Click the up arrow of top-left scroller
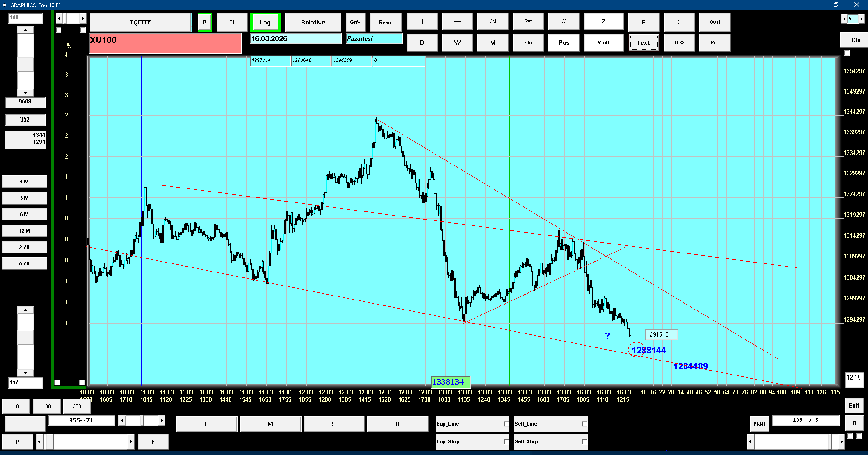Viewport: 868px width, 455px height. tap(25, 30)
